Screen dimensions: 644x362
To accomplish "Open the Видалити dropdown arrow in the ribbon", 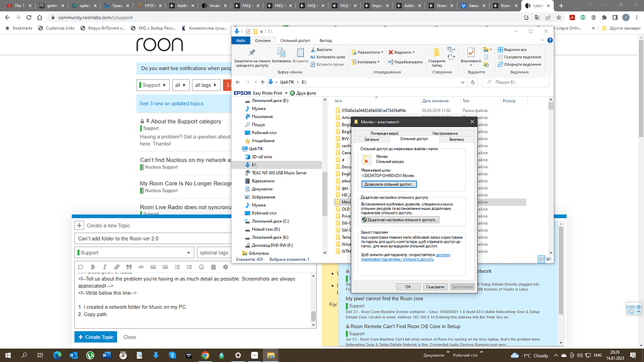I will click(414, 53).
